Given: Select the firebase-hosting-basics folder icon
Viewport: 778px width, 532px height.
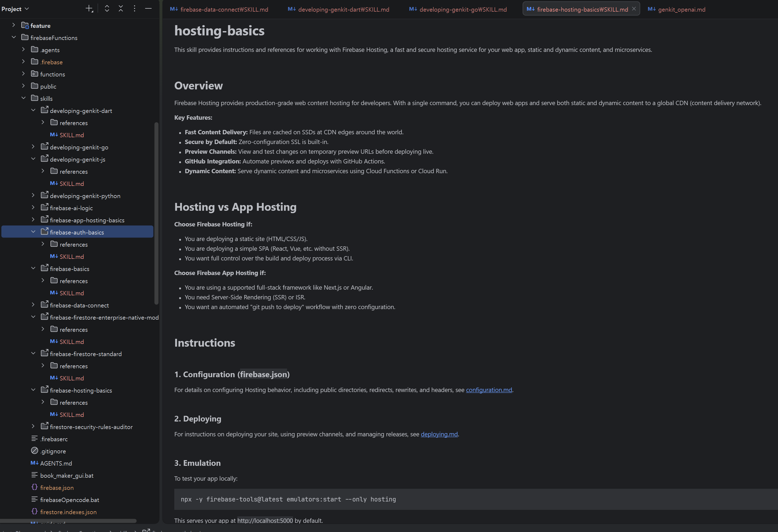Looking at the screenshot, I should click(x=45, y=389).
